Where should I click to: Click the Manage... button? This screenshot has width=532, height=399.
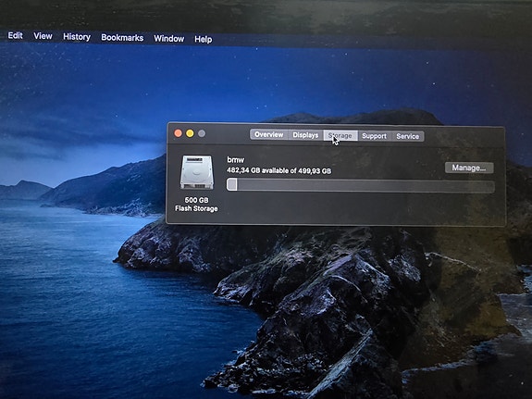[x=469, y=168]
